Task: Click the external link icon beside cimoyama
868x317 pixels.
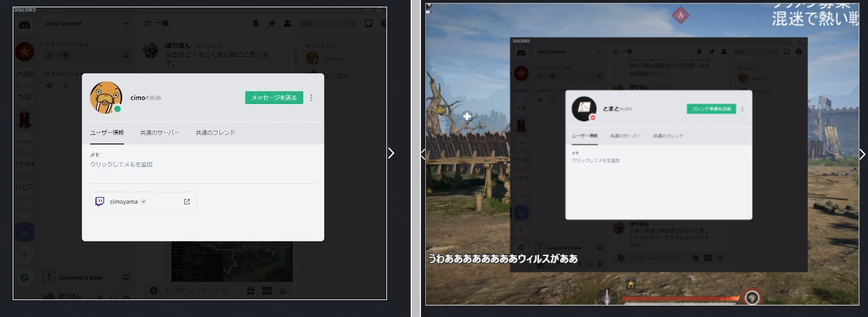Action: [x=187, y=201]
